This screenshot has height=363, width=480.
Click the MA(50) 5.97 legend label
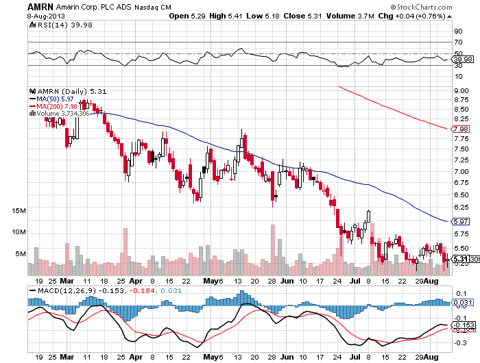(x=55, y=99)
